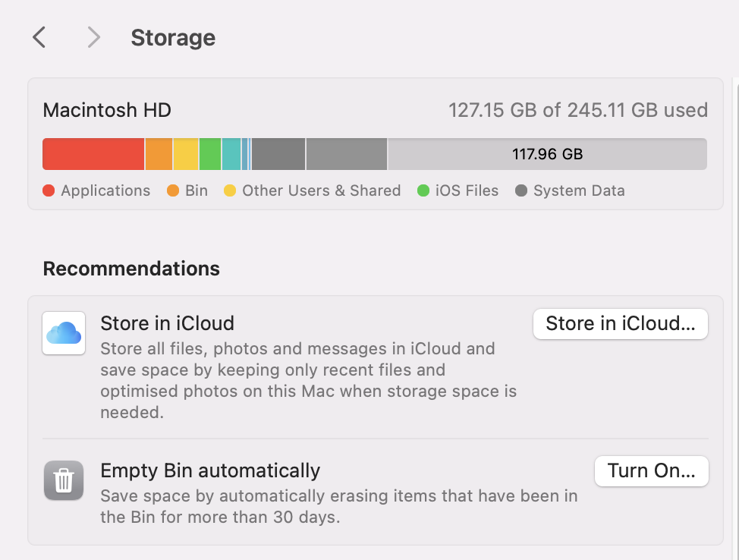Click the forward navigation chevron
739x560 pixels.
point(93,36)
